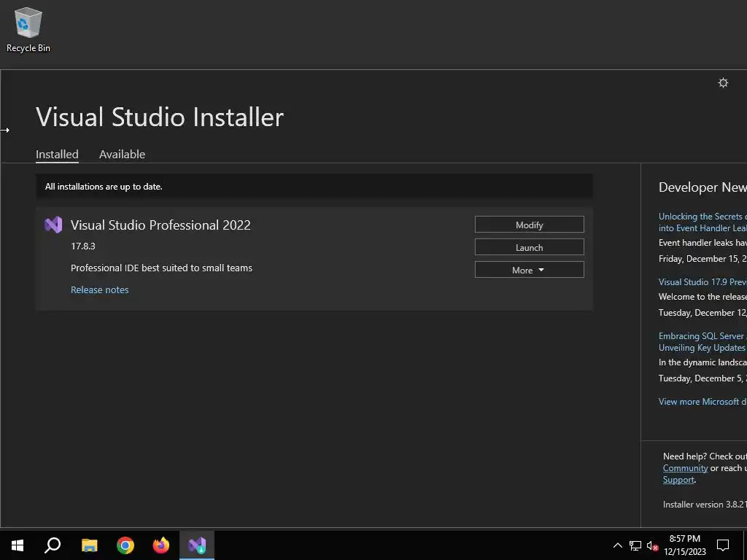Open Google Chrome from the taskbar
This screenshot has height=560, width=747.
pos(125,545)
